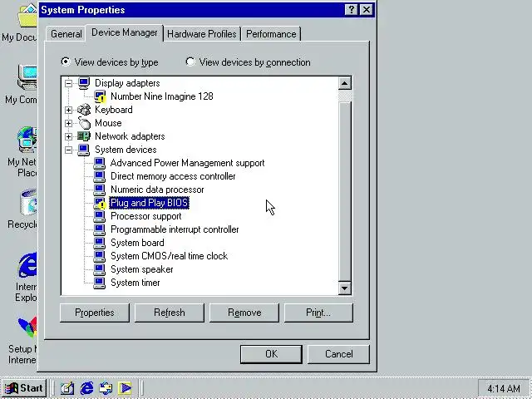Select the My Documents desktop folder icon

coord(27,16)
